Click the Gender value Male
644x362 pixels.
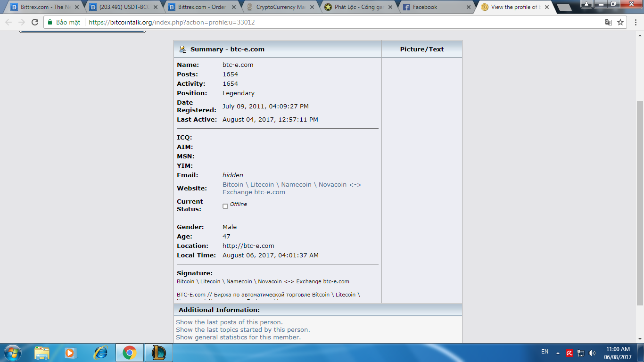230,227
